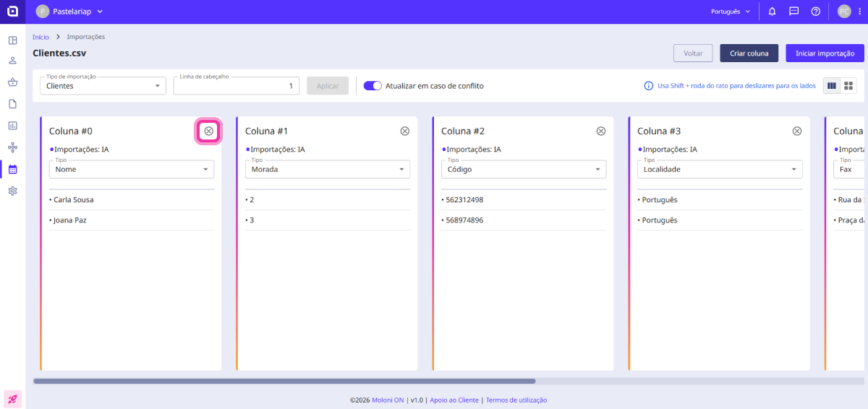Click the Aplicar button
Image resolution: width=868 pixels, height=409 pixels.
(328, 85)
